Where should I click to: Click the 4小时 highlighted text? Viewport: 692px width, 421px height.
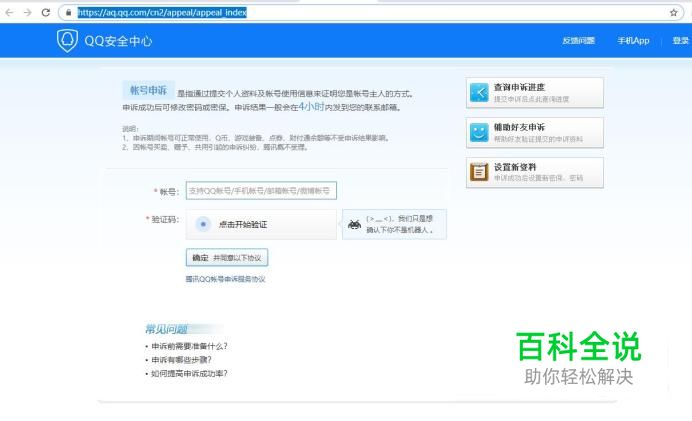312,106
